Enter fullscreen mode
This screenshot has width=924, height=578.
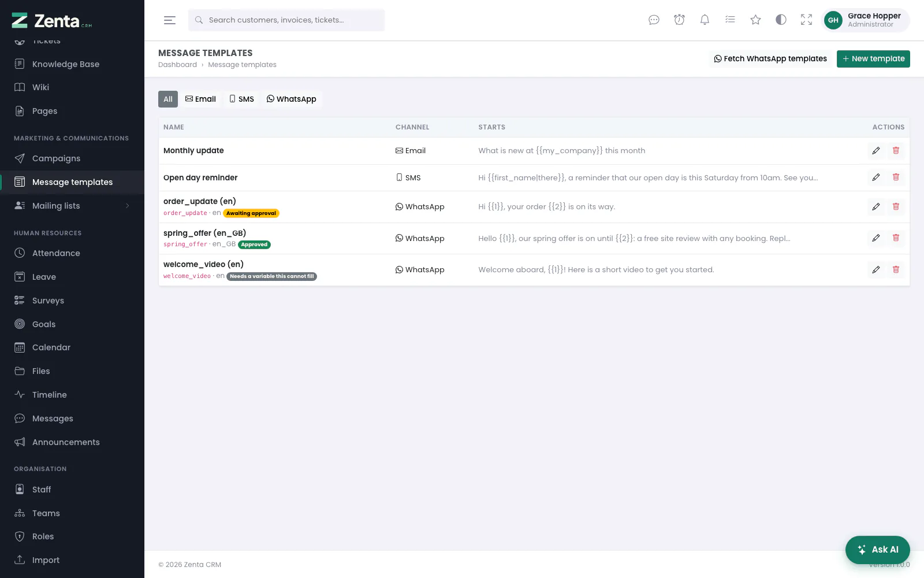[806, 20]
